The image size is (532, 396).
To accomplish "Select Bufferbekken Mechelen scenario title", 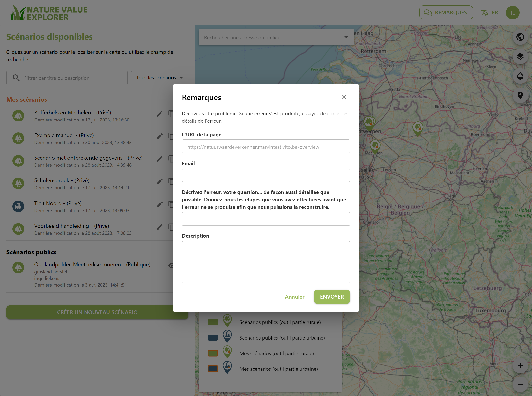I will click(73, 113).
